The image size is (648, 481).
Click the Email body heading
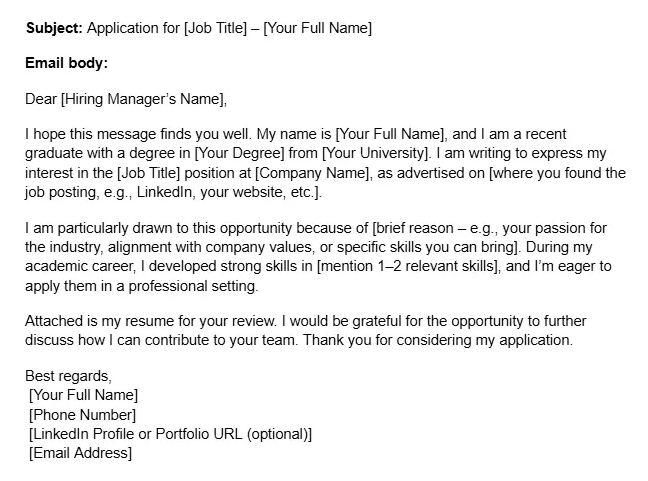click(67, 63)
